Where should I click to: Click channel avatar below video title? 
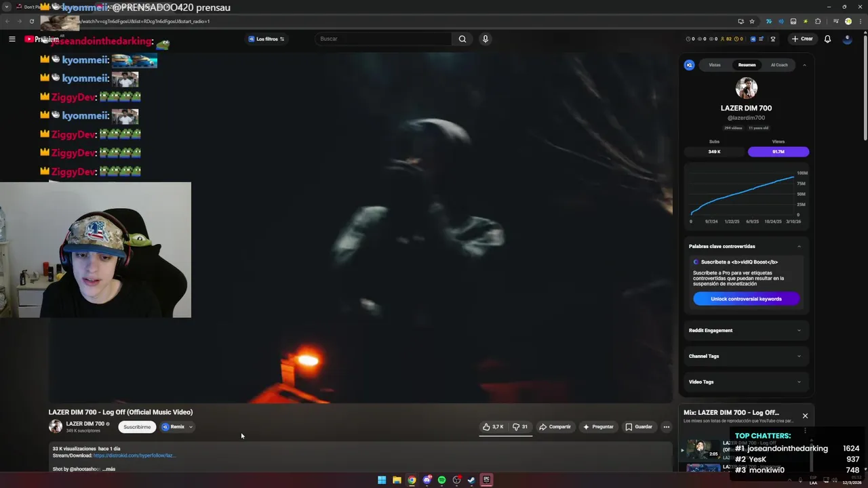point(56,426)
